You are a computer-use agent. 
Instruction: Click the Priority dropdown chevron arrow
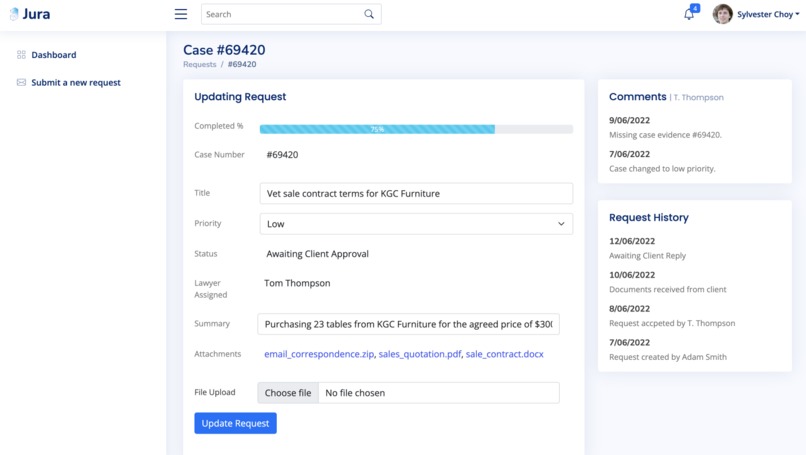pyautogui.click(x=561, y=224)
